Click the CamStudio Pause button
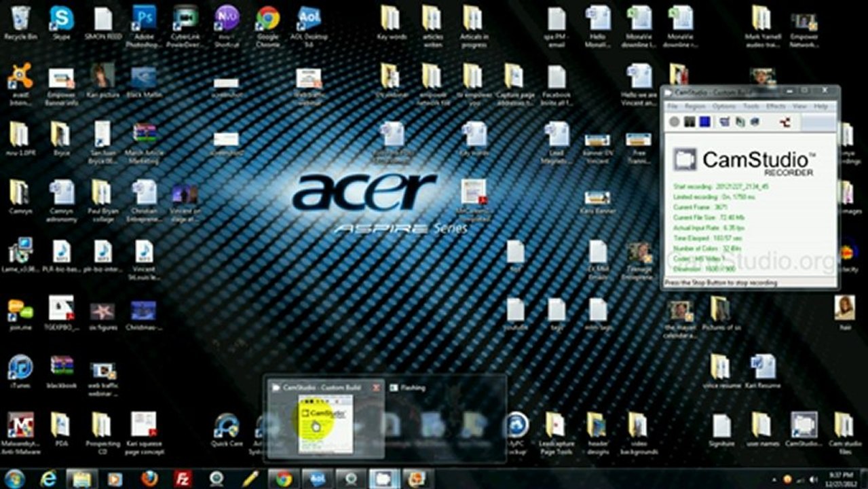Screen dimensions: 868x489 (x=690, y=122)
